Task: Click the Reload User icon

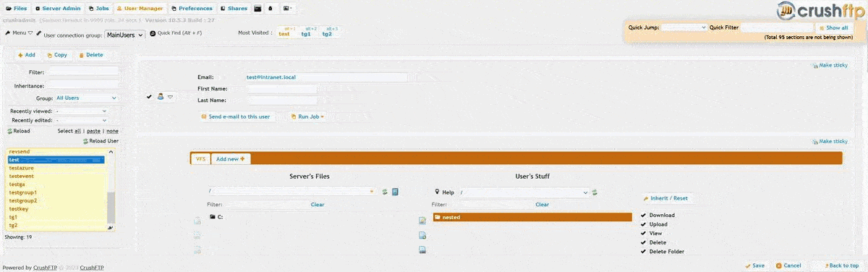Action: click(85, 141)
